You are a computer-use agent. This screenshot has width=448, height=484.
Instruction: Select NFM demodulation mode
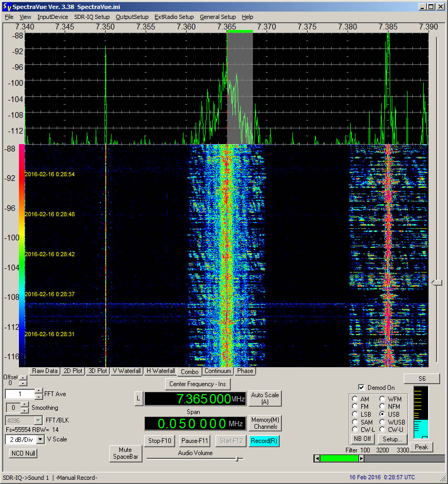[x=382, y=407]
